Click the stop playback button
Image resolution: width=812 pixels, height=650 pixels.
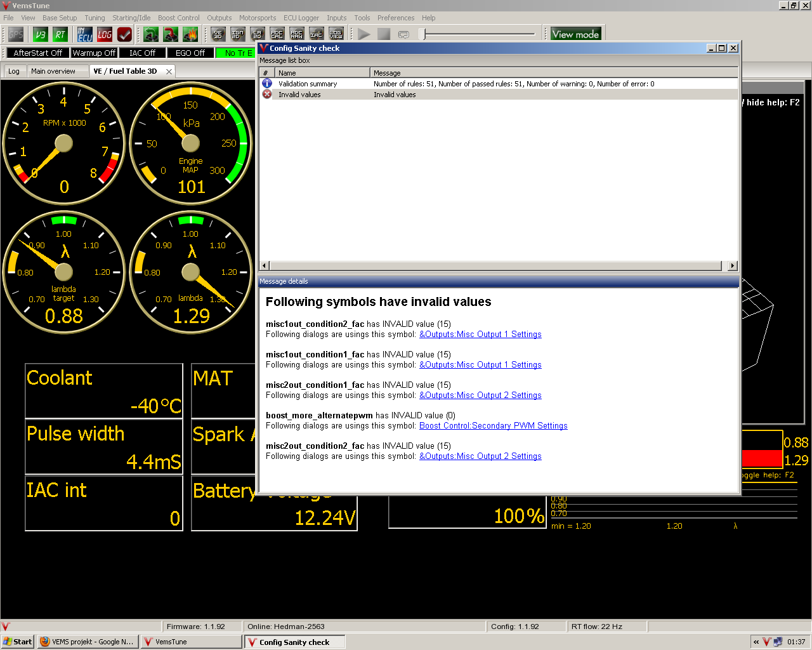(x=384, y=34)
